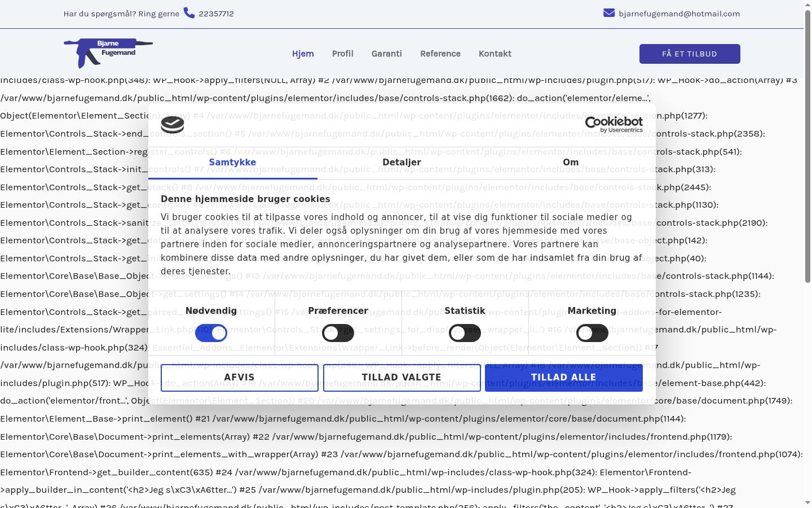812x508 pixels.
Task: Click the AFVIS button
Action: point(240,378)
